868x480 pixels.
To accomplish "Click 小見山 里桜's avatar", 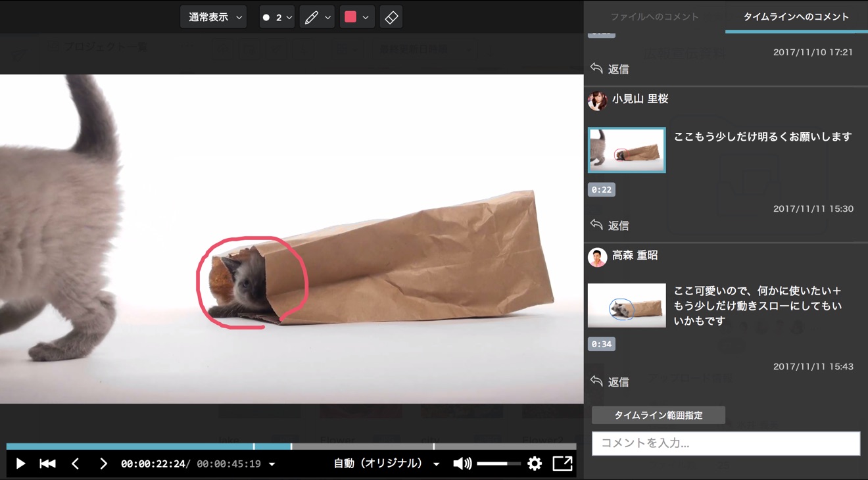I will [597, 100].
